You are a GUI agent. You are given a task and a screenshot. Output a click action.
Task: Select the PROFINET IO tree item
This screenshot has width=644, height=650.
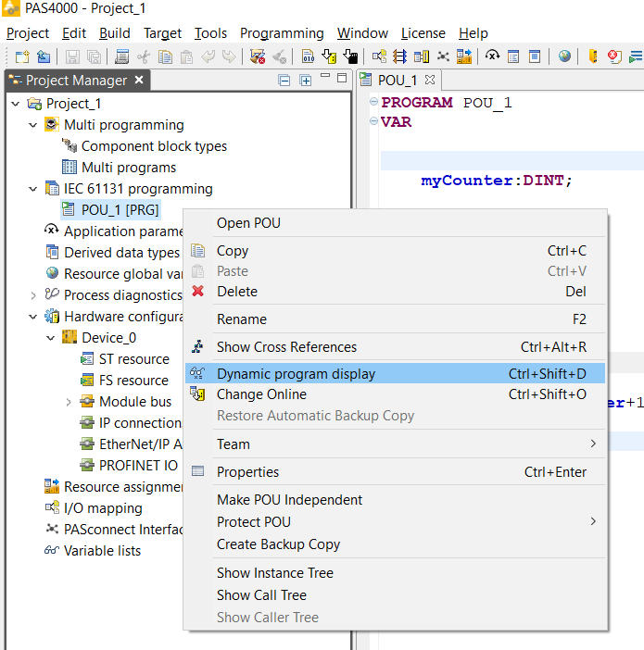click(x=129, y=466)
